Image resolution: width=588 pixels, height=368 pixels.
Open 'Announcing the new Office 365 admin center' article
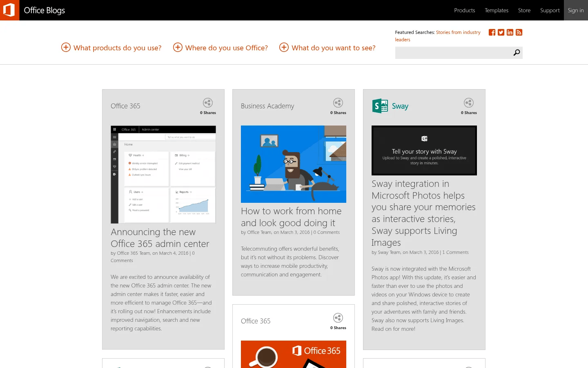[x=160, y=238]
